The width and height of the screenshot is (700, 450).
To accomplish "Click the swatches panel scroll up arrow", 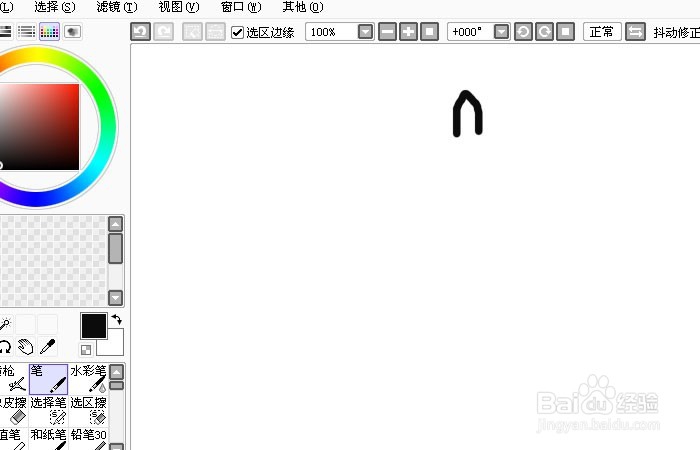I will [116, 224].
